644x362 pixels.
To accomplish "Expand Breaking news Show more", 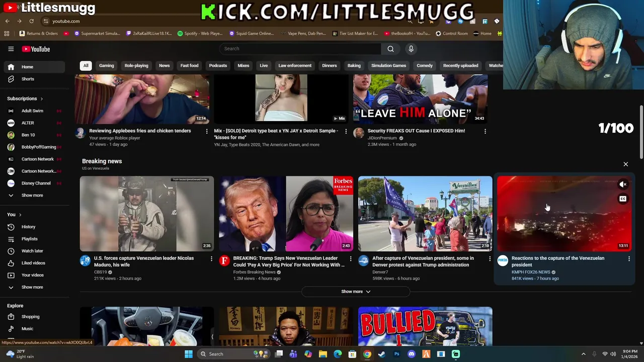I will pos(356,292).
